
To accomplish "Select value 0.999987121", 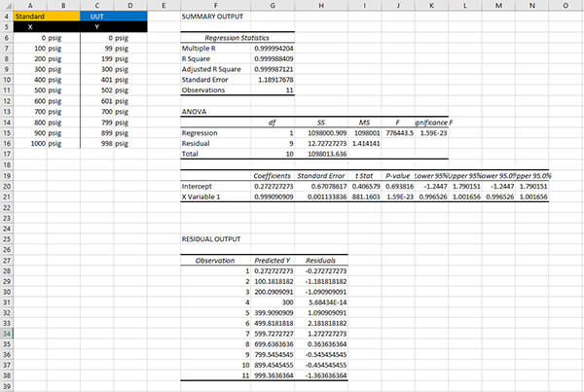I will tap(274, 69).
